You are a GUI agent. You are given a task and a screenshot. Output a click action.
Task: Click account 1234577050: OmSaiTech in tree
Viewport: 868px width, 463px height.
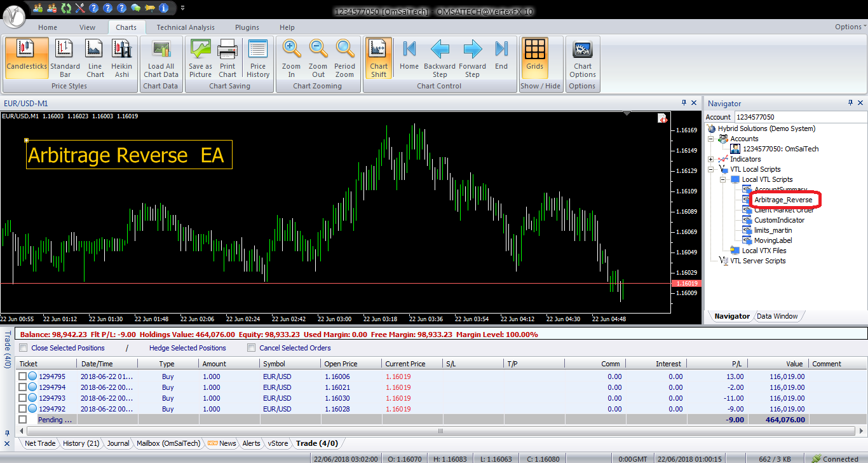point(780,149)
